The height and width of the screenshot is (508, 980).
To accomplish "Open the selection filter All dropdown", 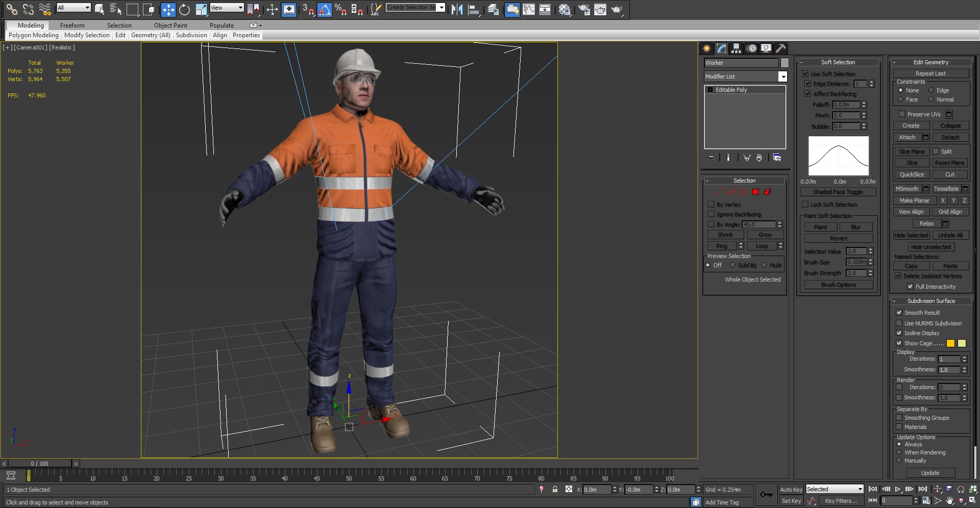I will pyautogui.click(x=74, y=8).
